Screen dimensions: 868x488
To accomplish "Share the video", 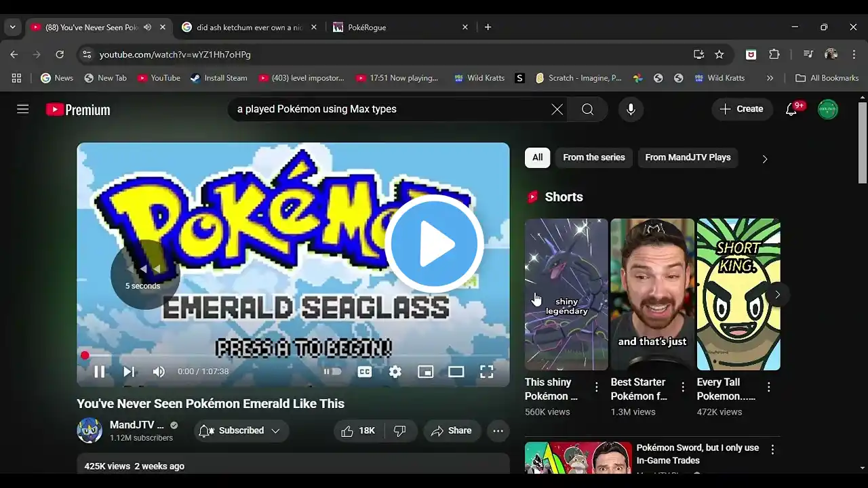I will pos(452,430).
